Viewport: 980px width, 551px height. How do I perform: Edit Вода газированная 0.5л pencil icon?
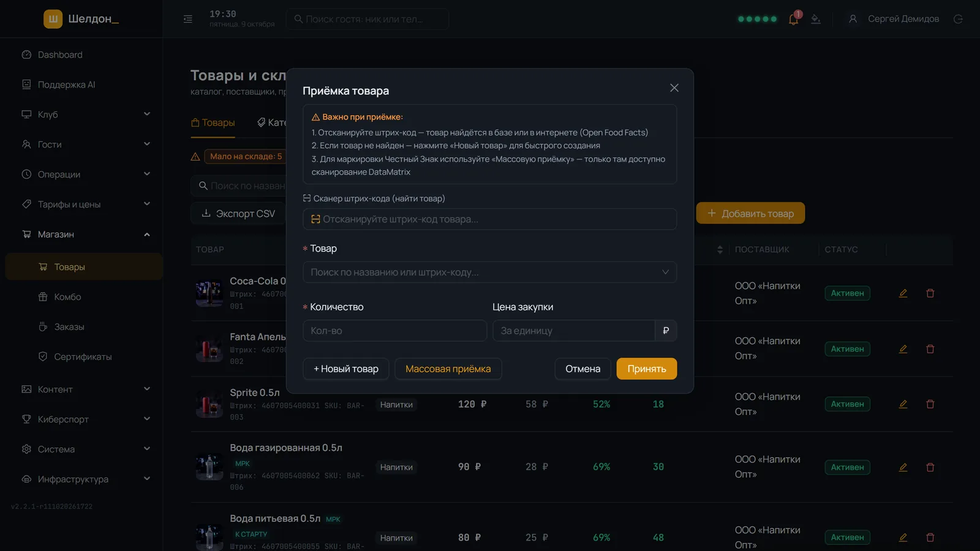tap(903, 467)
